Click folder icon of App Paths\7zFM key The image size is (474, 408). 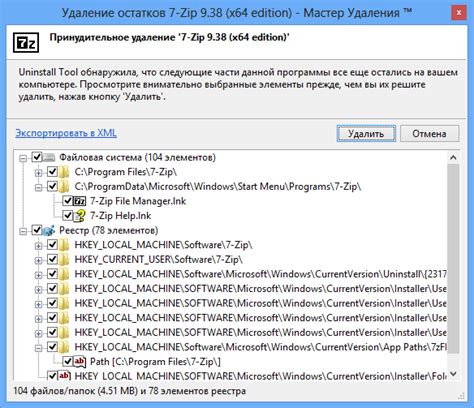64,347
